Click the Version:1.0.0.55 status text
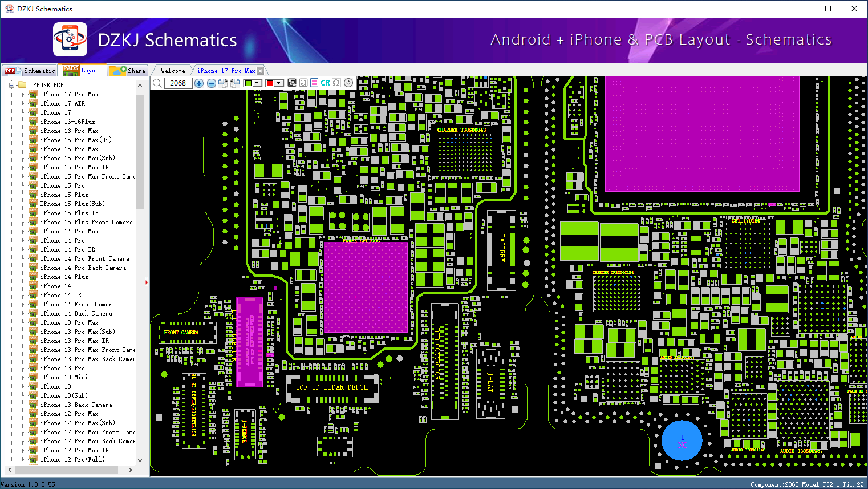 pyautogui.click(x=28, y=484)
